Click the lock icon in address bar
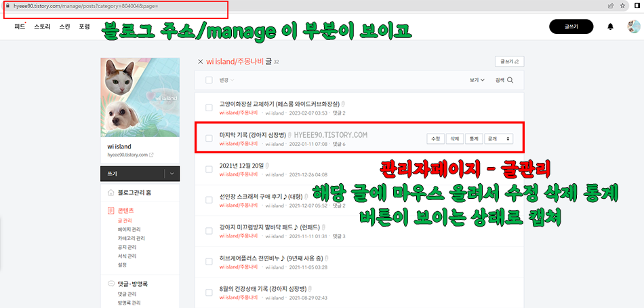This screenshot has height=308, width=644. coord(7,5)
